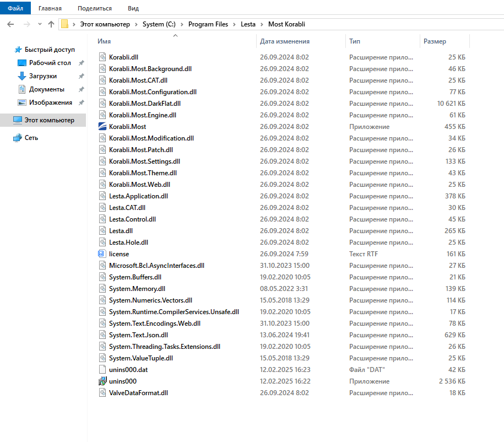504x442 pixels.
Task: Expand chevron after System (C:) breadcrumb
Action: pyautogui.click(x=182, y=24)
